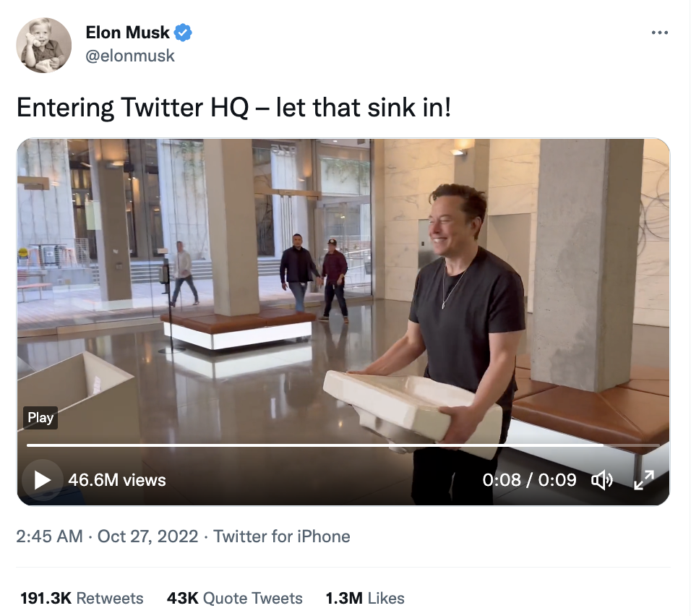Click the video play button
This screenshot has width=691, height=616.
coord(43,480)
